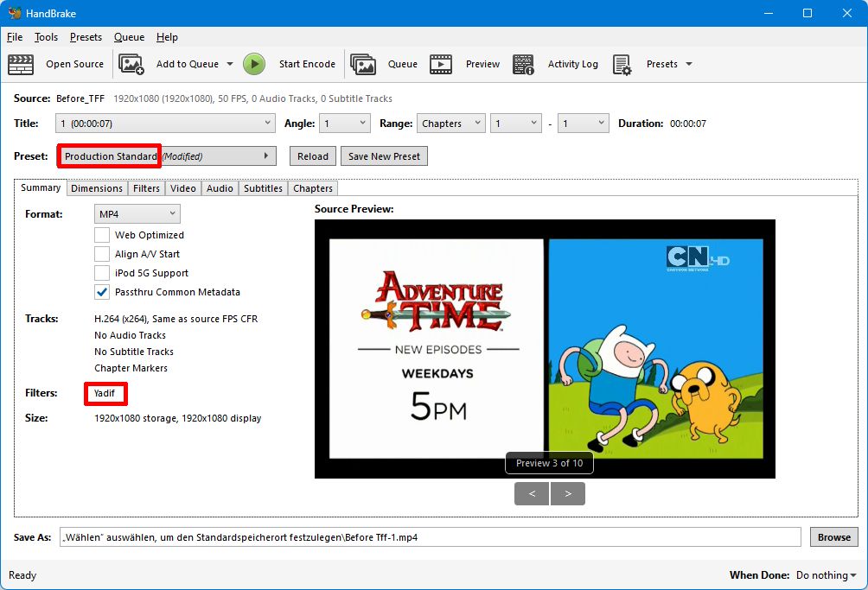Uncheck Passthru Common Metadata

[x=102, y=292]
